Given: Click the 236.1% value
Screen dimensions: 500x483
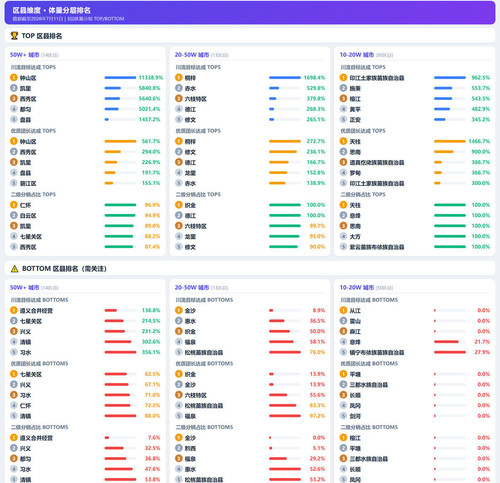Looking at the screenshot, I should [316, 152].
